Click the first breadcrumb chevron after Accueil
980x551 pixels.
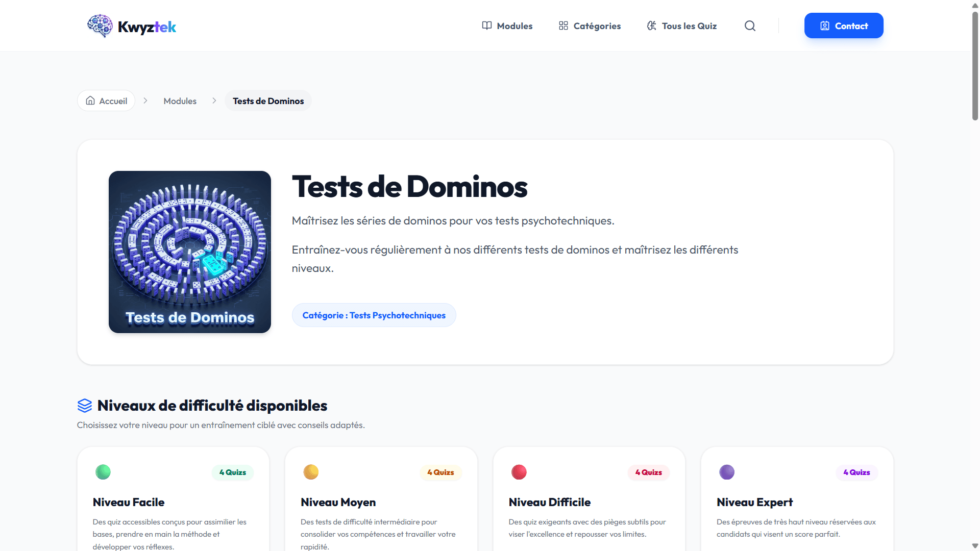[145, 101]
